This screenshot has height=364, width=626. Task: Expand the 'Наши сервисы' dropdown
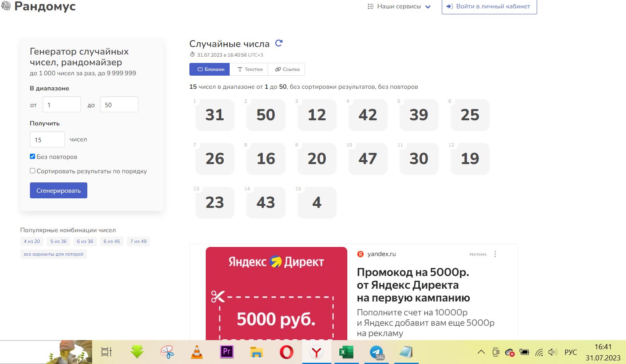(399, 6)
